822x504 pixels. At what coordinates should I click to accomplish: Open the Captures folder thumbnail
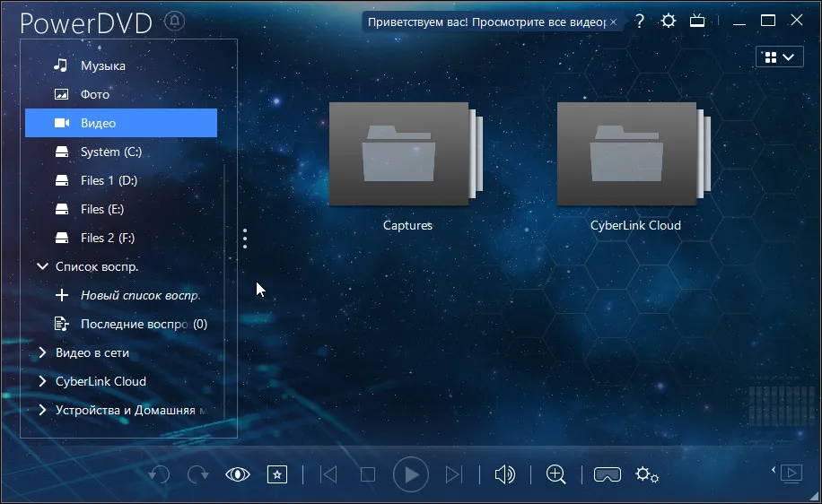tap(406, 153)
